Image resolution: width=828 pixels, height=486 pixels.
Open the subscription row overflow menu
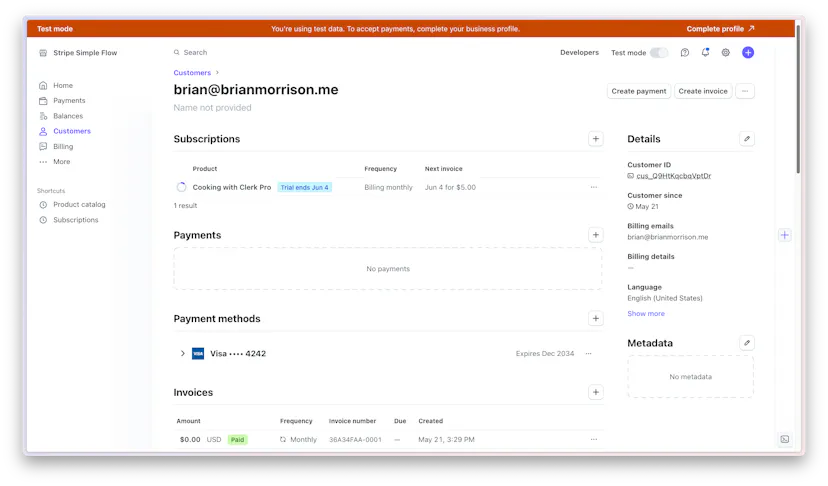pyautogui.click(x=594, y=188)
